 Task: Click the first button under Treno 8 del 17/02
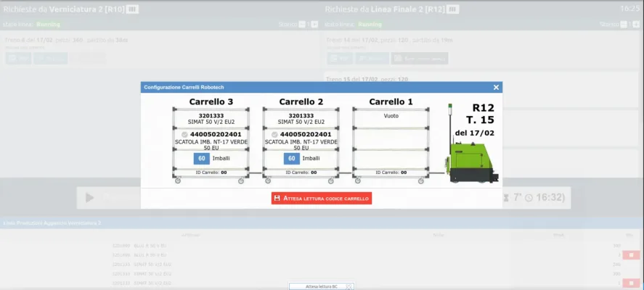pyautogui.click(x=18, y=58)
